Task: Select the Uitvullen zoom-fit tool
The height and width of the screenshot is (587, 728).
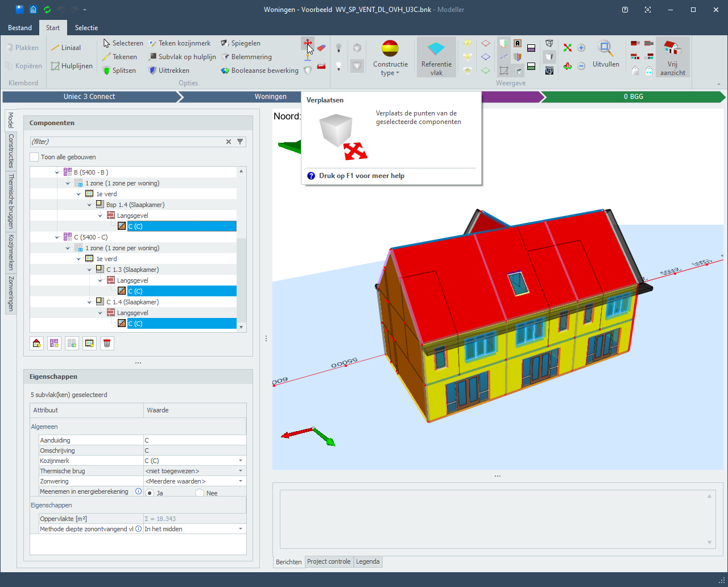Action: 606,55
